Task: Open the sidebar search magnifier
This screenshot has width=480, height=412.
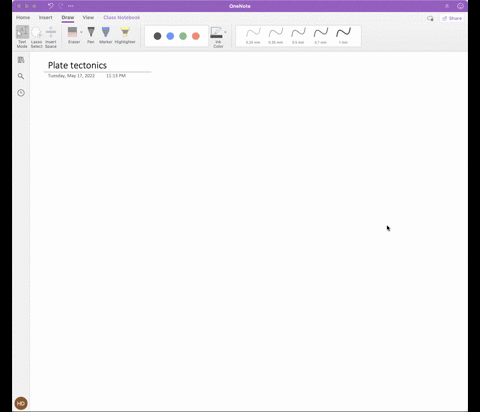Action: click(21, 76)
